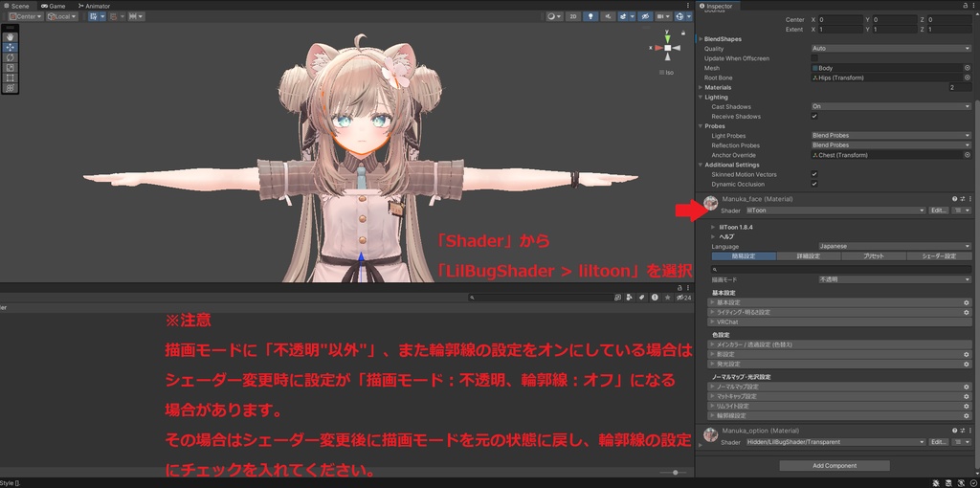Viewport: 980px width, 488px height.
Task: Switch to the Game tab
Action: (54, 6)
